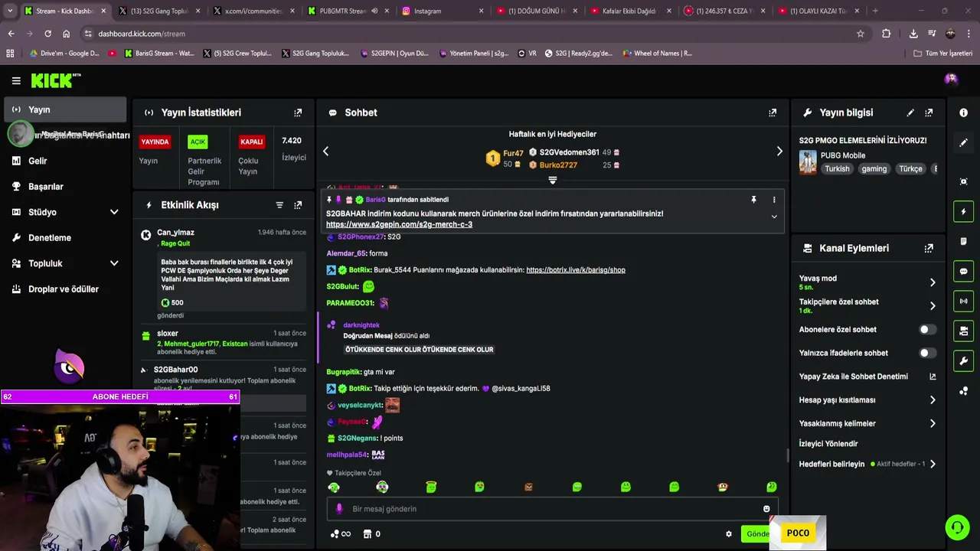Image resolution: width=980 pixels, height=551 pixels.
Task: Open emoji picker in message box
Action: (766, 509)
